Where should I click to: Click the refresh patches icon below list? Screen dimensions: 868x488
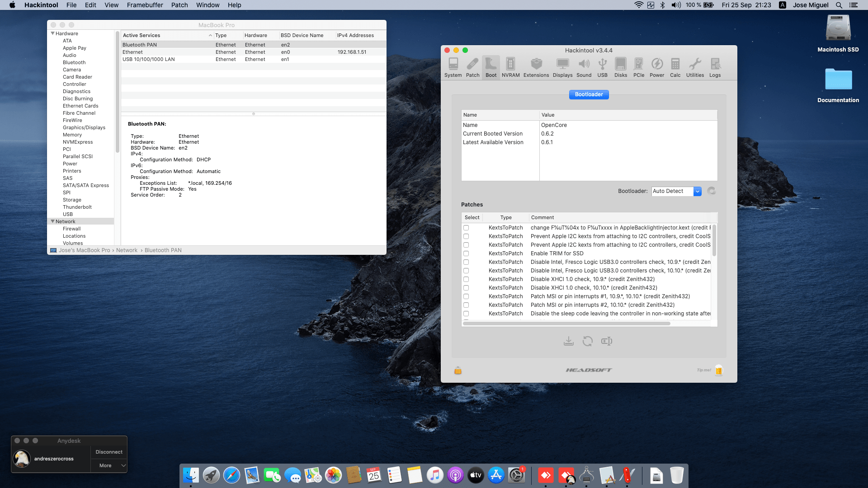(x=587, y=341)
